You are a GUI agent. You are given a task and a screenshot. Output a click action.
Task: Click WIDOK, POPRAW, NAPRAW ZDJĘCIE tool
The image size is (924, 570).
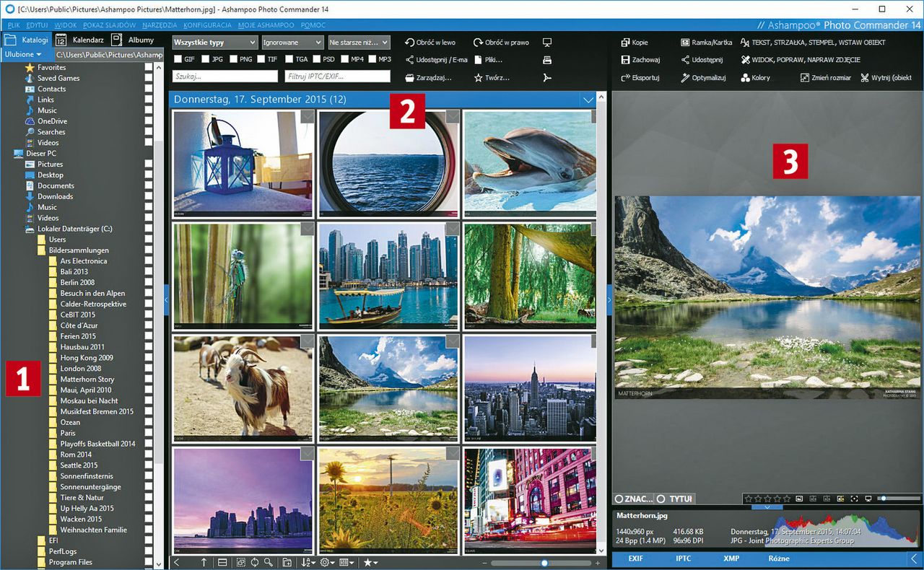801,60
